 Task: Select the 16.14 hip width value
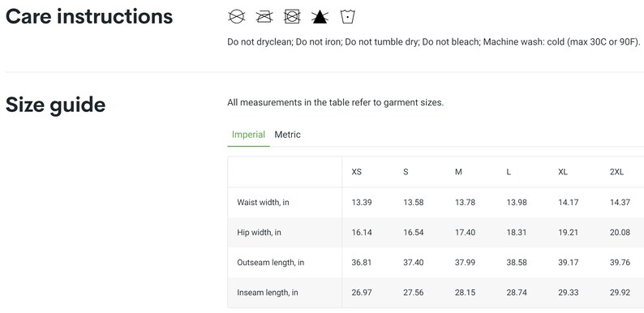click(x=362, y=233)
